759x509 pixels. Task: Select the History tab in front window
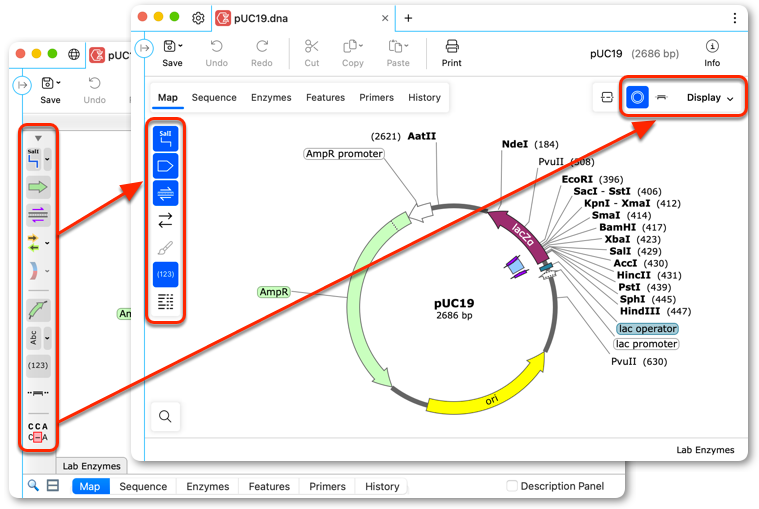[425, 98]
